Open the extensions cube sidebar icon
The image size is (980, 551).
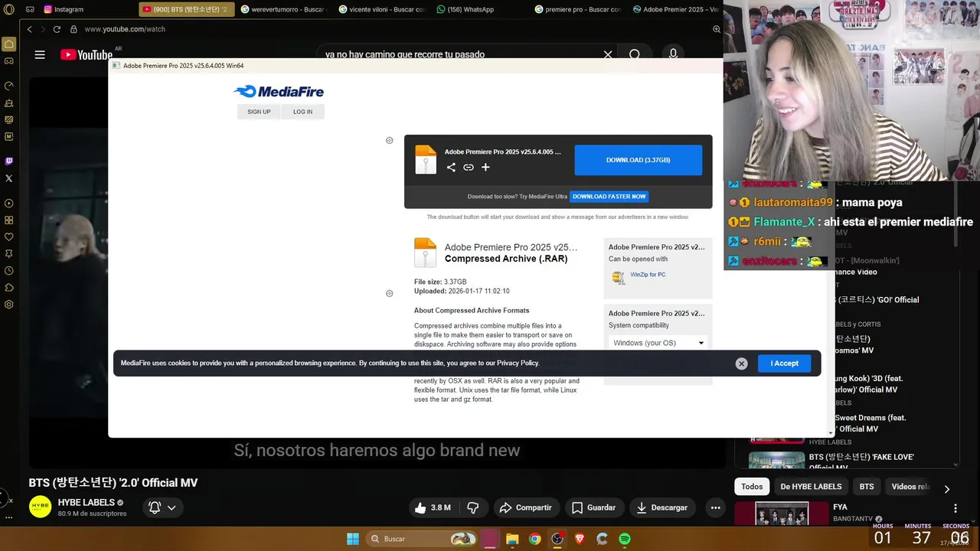[x=9, y=288]
